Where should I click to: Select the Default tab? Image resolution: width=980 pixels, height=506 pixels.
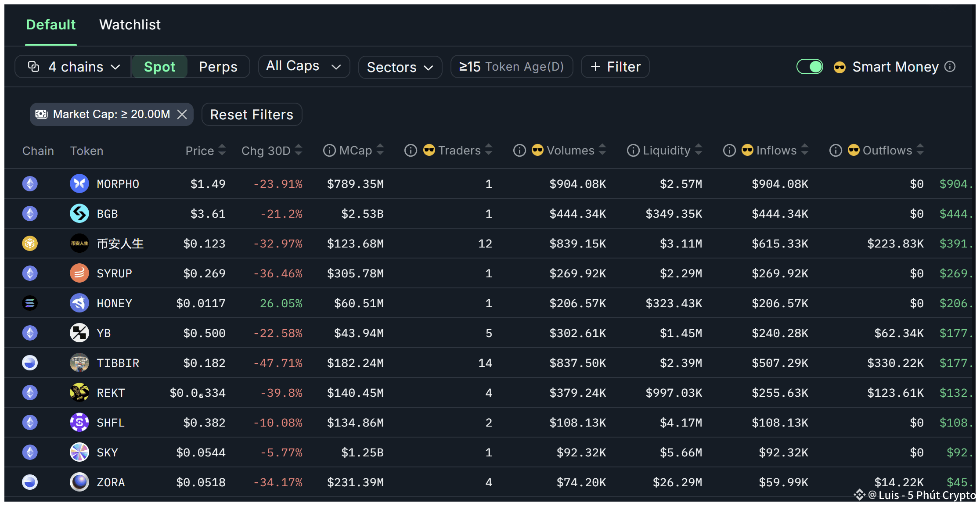[51, 25]
